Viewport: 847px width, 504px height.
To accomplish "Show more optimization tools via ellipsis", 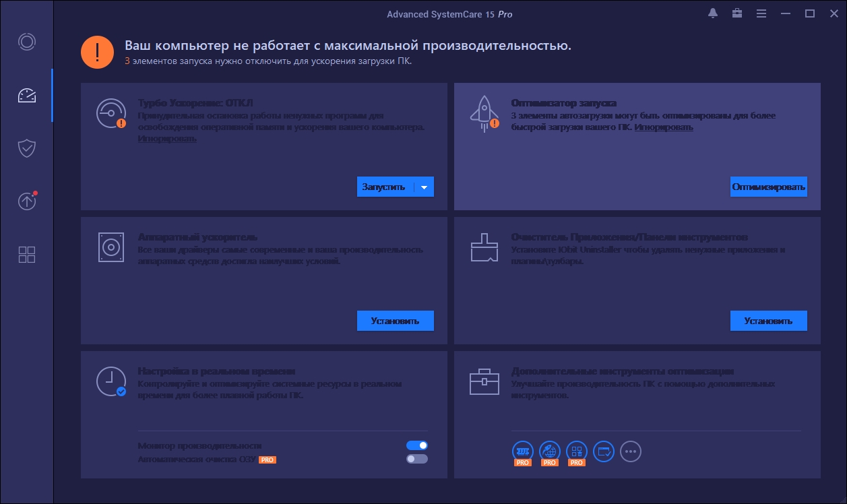I will tap(630, 451).
